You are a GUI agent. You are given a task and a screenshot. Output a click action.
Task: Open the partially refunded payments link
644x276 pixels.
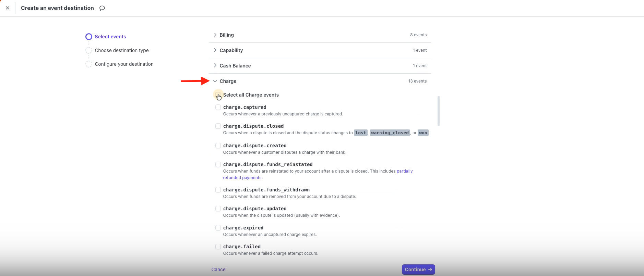405,171
